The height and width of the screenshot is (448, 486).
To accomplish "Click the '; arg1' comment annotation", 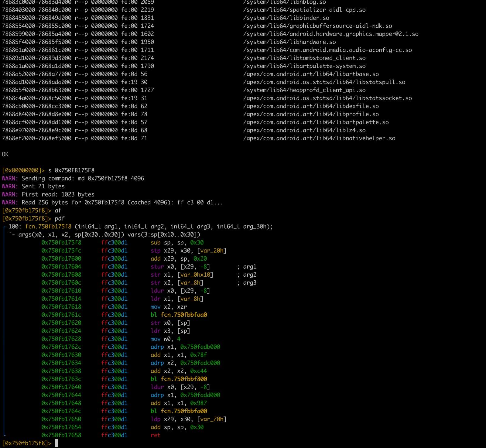I will click(247, 267).
